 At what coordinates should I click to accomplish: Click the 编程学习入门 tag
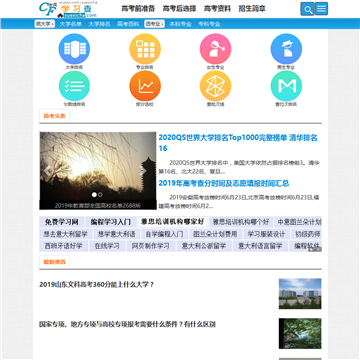tap(111, 222)
